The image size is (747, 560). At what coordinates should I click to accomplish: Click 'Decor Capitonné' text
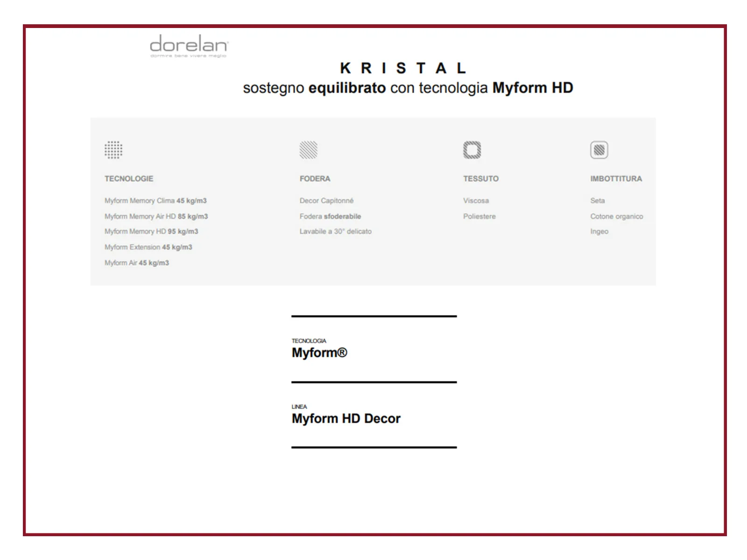point(327,201)
